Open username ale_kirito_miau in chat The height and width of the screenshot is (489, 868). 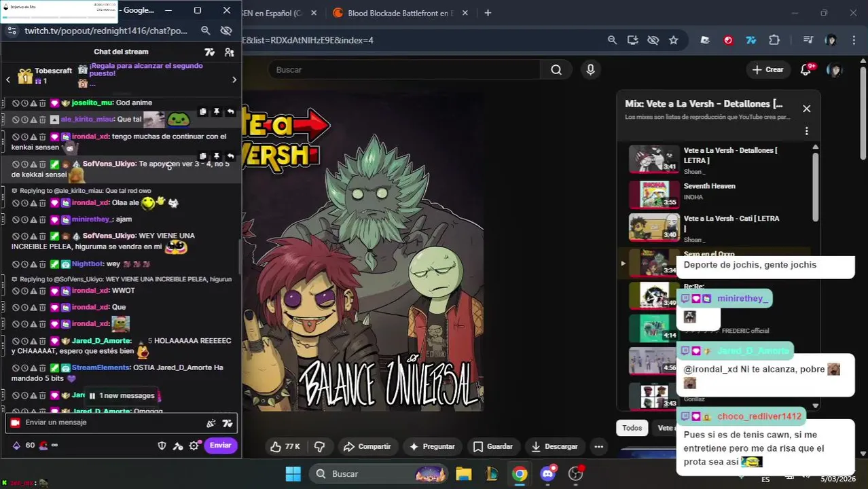[x=87, y=119]
